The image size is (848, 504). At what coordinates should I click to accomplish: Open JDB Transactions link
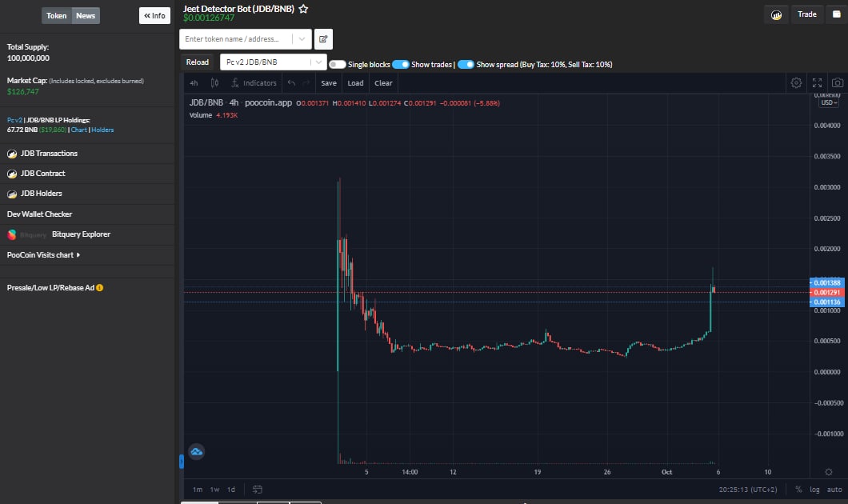pyautogui.click(x=49, y=154)
